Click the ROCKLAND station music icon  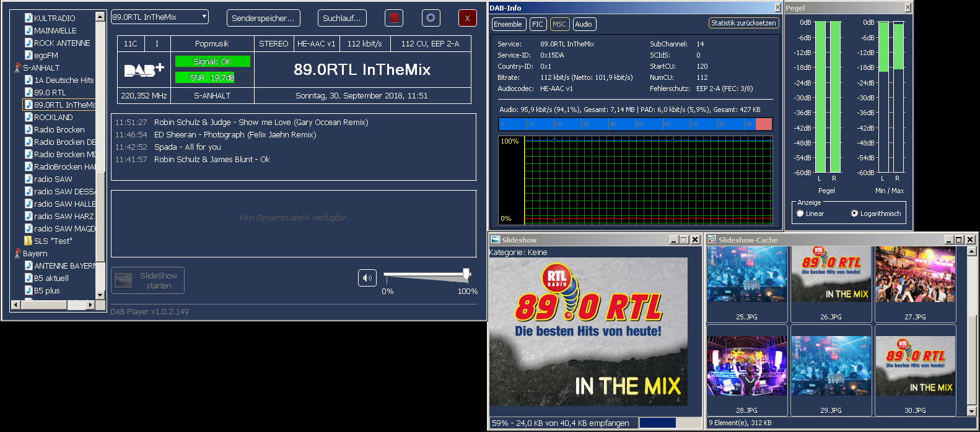point(28,117)
